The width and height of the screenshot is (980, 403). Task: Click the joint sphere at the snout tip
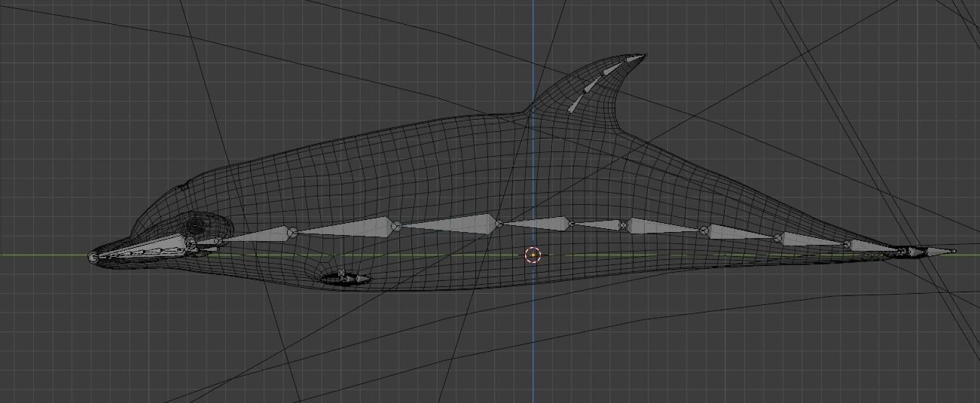click(93, 257)
